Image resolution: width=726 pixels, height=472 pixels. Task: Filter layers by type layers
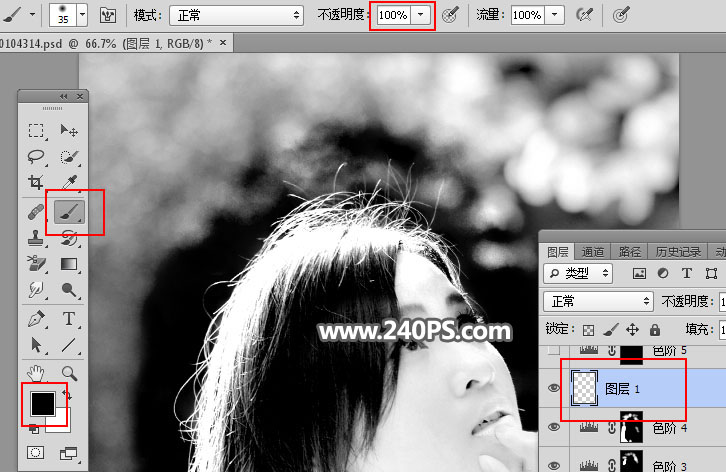(687, 274)
